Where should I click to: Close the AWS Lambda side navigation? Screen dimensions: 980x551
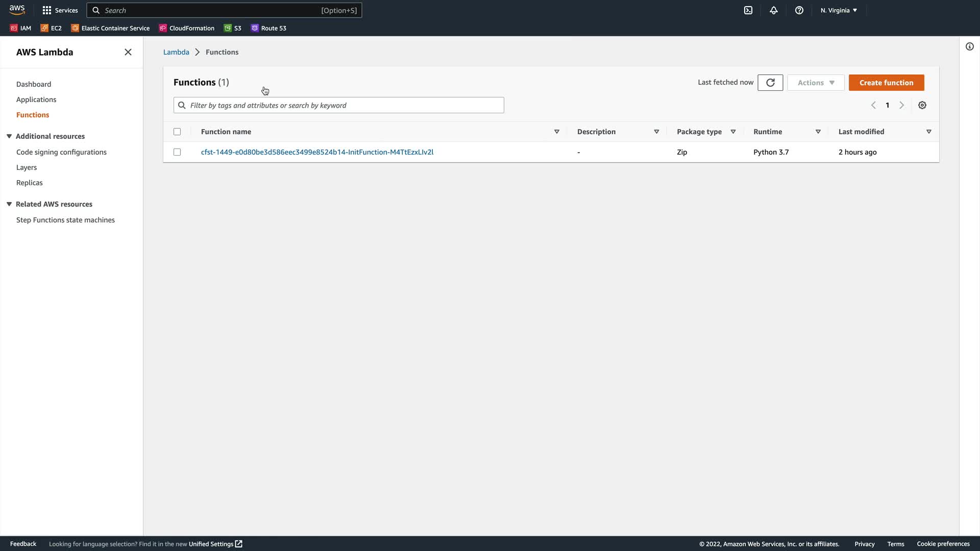click(x=128, y=52)
